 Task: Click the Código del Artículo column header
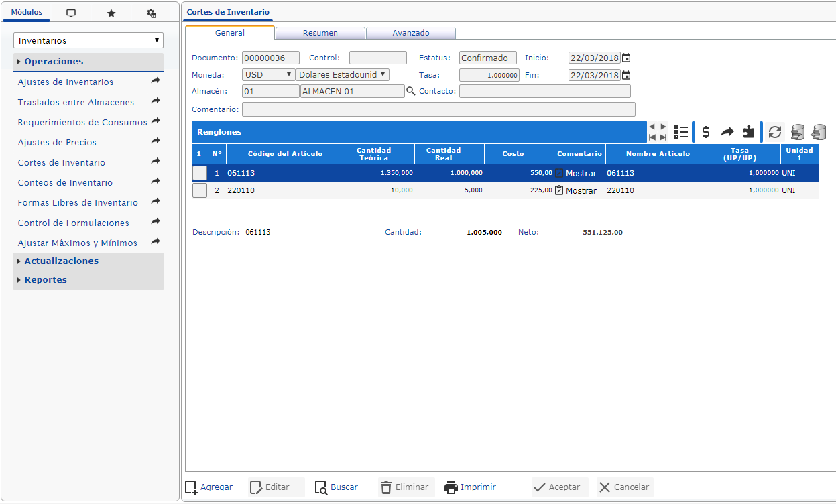click(286, 154)
